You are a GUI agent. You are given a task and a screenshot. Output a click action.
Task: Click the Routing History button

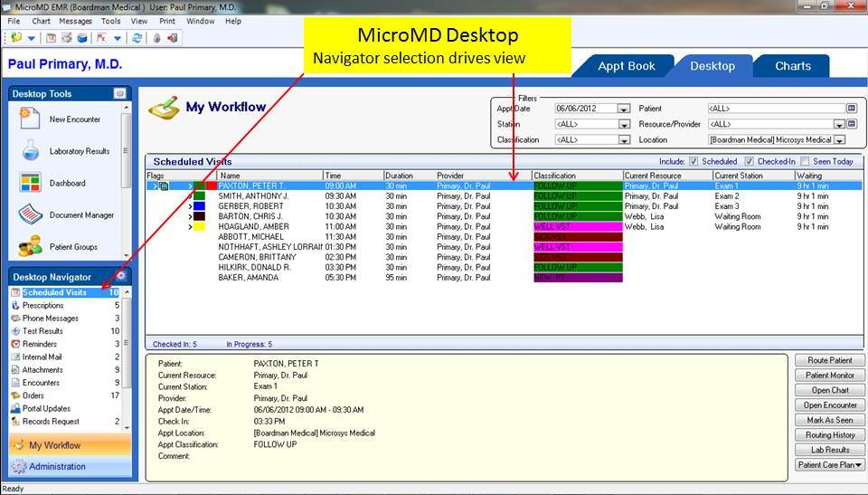tap(830, 434)
